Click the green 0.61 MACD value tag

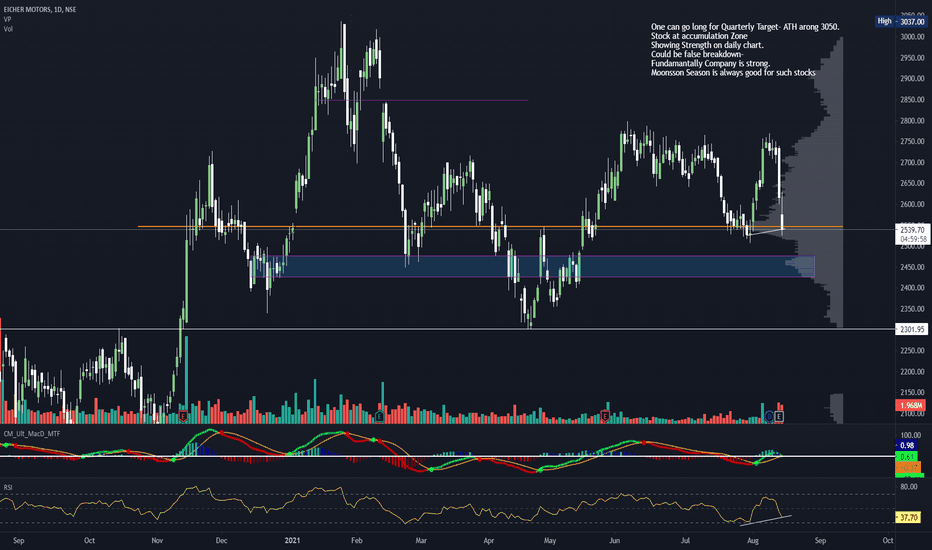click(x=907, y=457)
